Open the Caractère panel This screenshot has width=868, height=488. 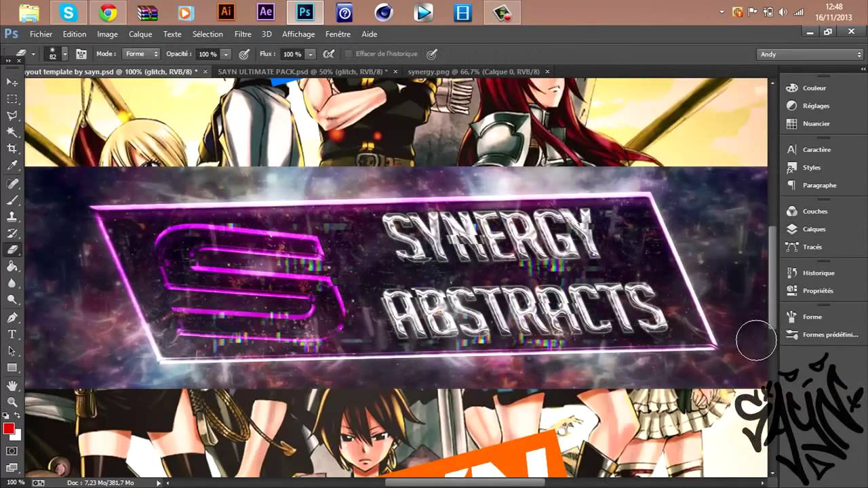816,149
